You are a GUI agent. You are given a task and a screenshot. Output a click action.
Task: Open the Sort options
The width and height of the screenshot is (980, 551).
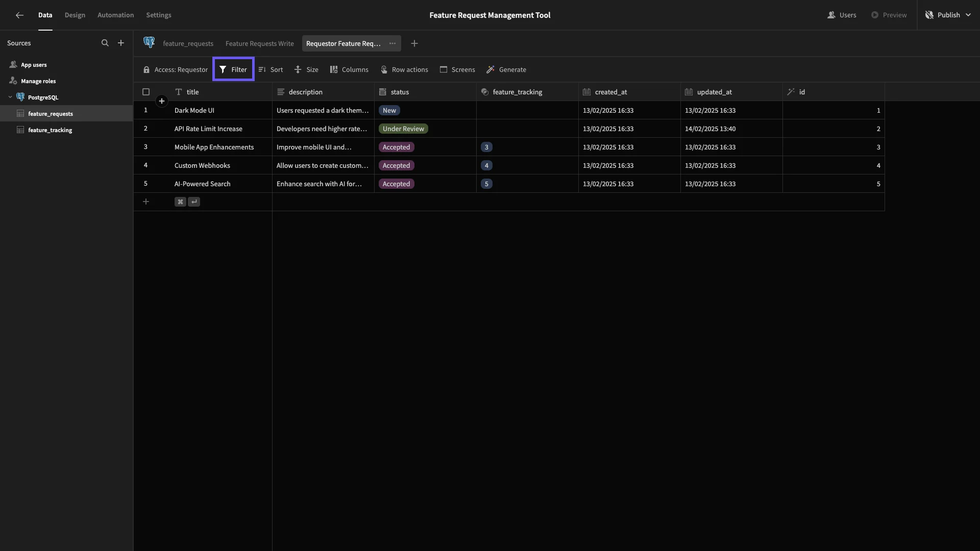click(271, 69)
